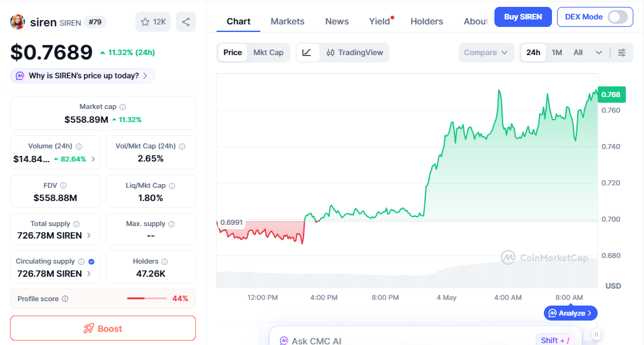644x345 pixels.
Task: Click info icon next to Total supply
Action: pos(76,224)
